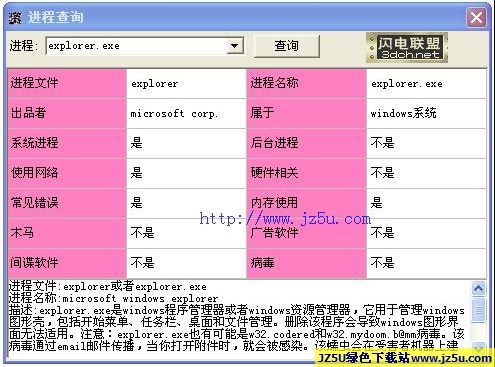Select the 系统进程 label cell
This screenshot has height=367, width=495.
(x=67, y=143)
